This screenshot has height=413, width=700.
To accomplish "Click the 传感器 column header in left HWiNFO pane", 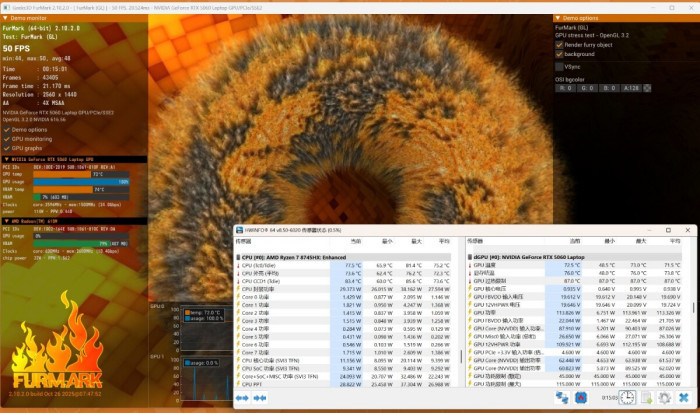I will coord(243,241).
